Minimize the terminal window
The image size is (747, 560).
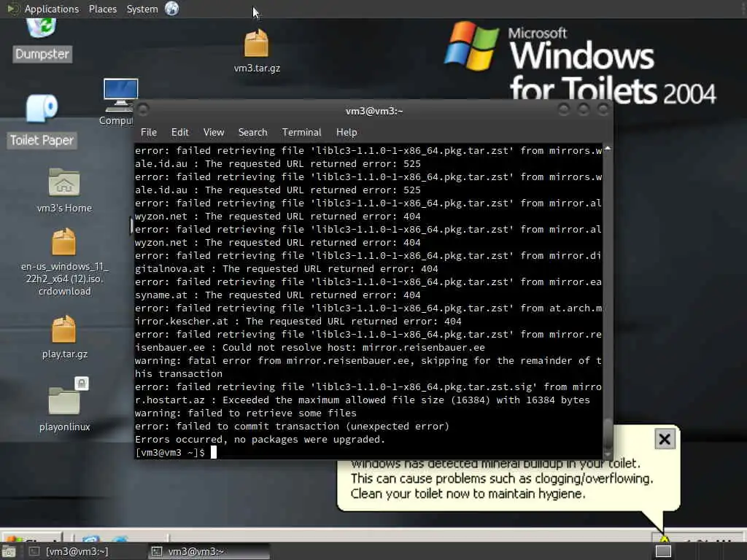click(x=564, y=110)
